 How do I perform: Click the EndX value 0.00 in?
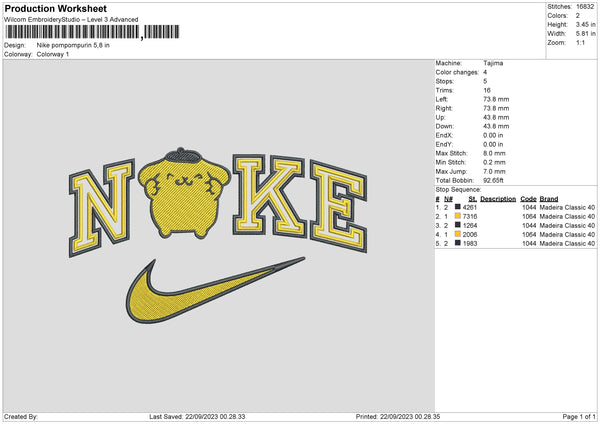click(x=493, y=135)
